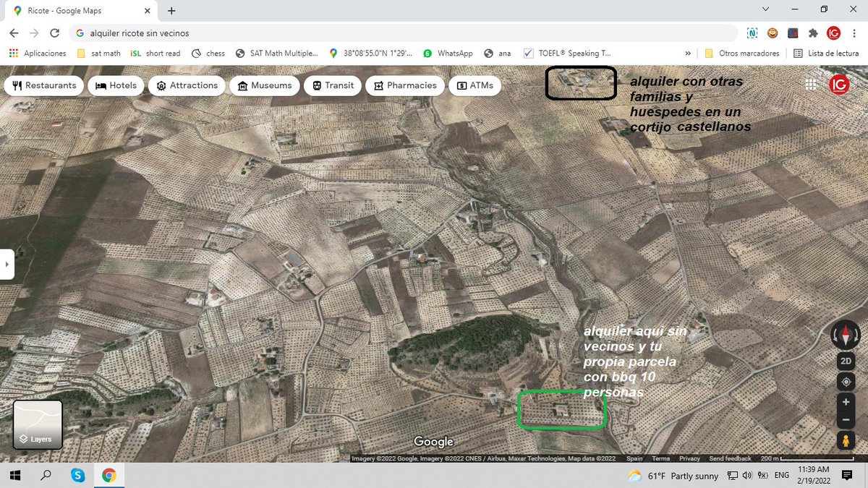Image resolution: width=868 pixels, height=488 pixels.
Task: Open the notification action center
Action: (x=847, y=476)
